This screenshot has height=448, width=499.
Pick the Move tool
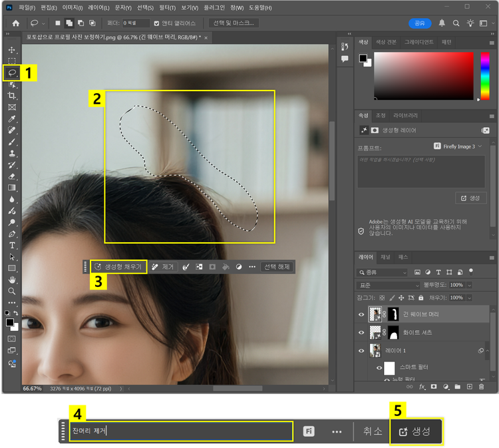point(12,50)
